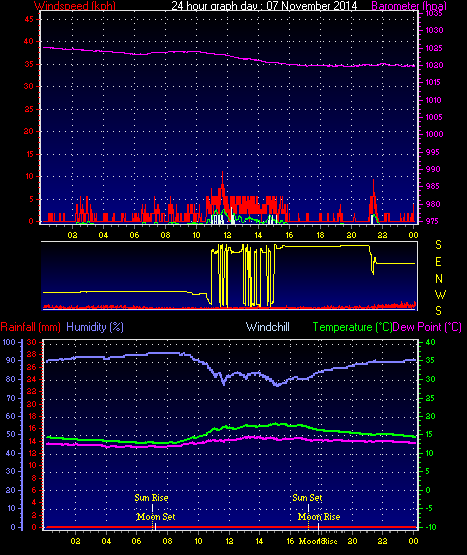Click 990 on the Barometer axis
The width and height of the screenshot is (467, 555).
[433, 169]
